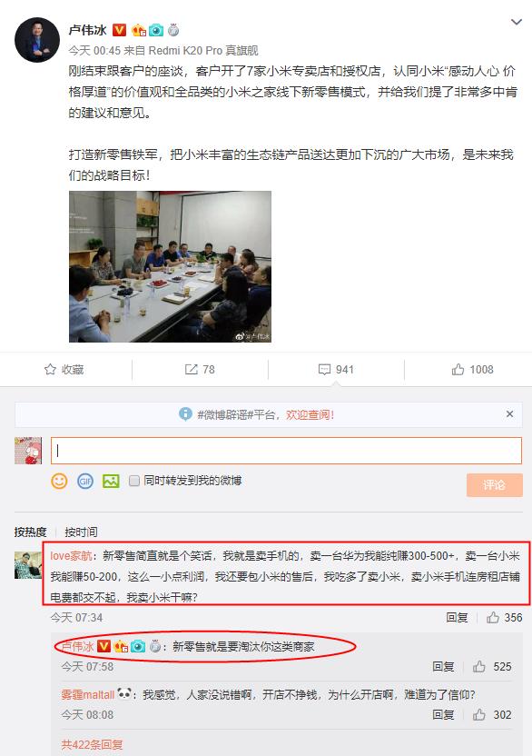
Task: Click the repost icon showing 78
Action: (x=192, y=369)
